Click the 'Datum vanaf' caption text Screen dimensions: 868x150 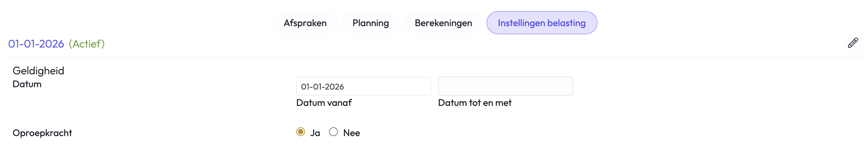pyautogui.click(x=324, y=103)
